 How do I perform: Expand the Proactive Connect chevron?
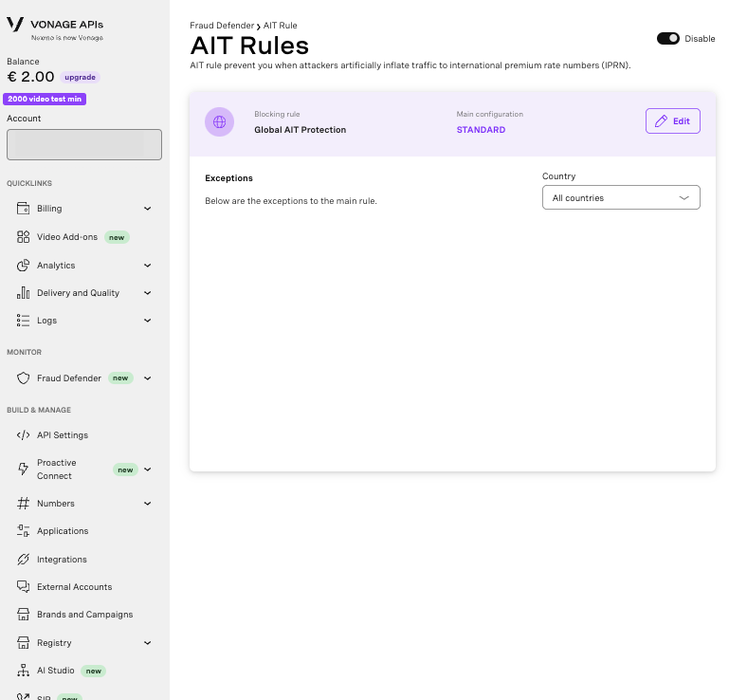click(x=147, y=470)
